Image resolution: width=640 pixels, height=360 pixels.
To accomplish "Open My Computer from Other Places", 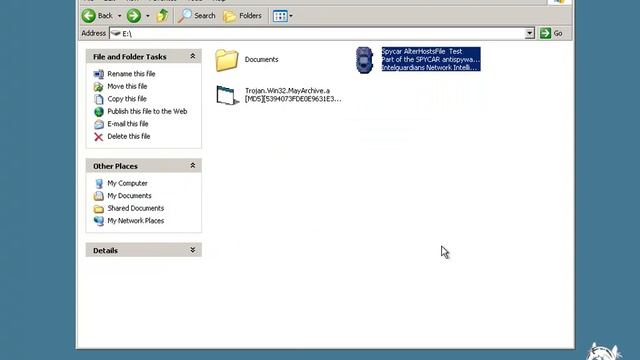I will point(127,183).
